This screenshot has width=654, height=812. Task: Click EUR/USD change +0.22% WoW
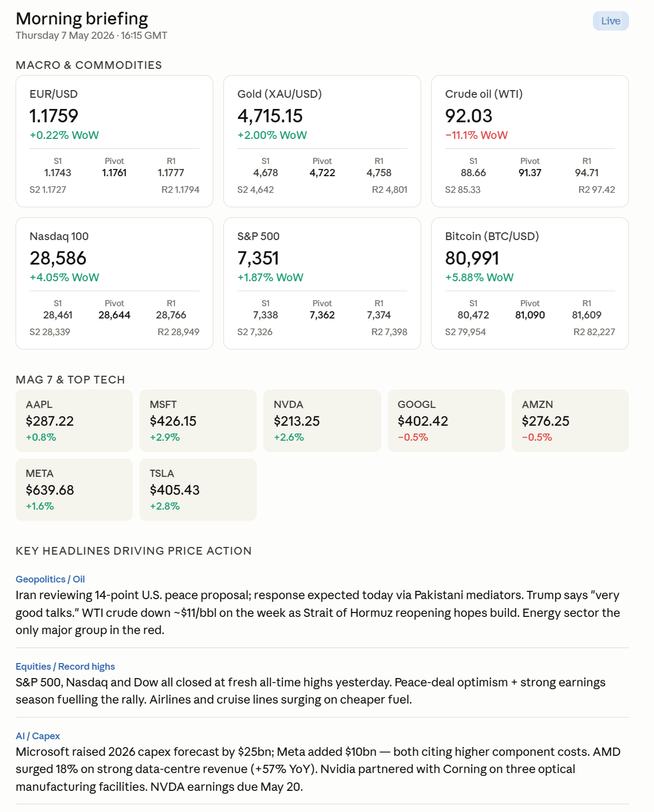click(x=64, y=135)
